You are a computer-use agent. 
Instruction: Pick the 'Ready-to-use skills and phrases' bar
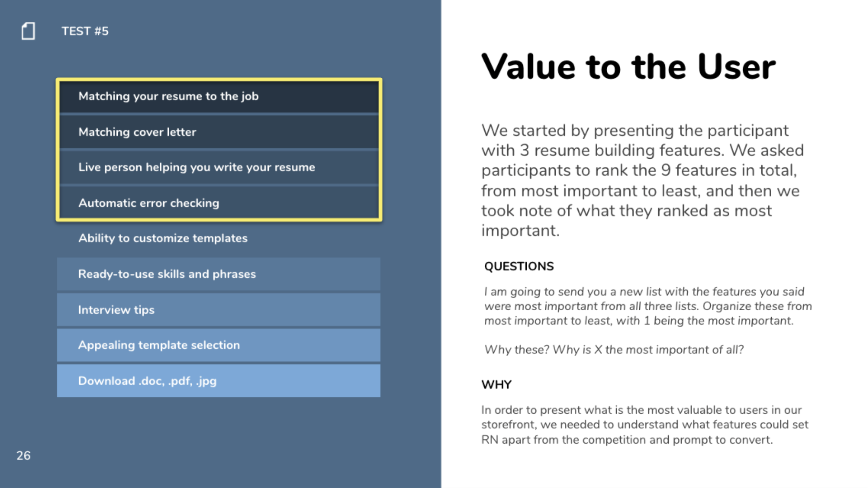coord(219,274)
